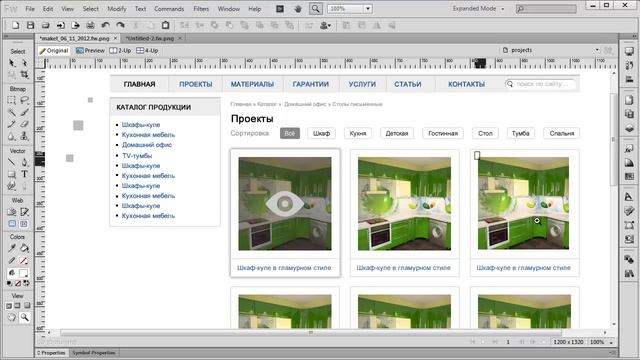Select the Pen tool

pos(24,162)
